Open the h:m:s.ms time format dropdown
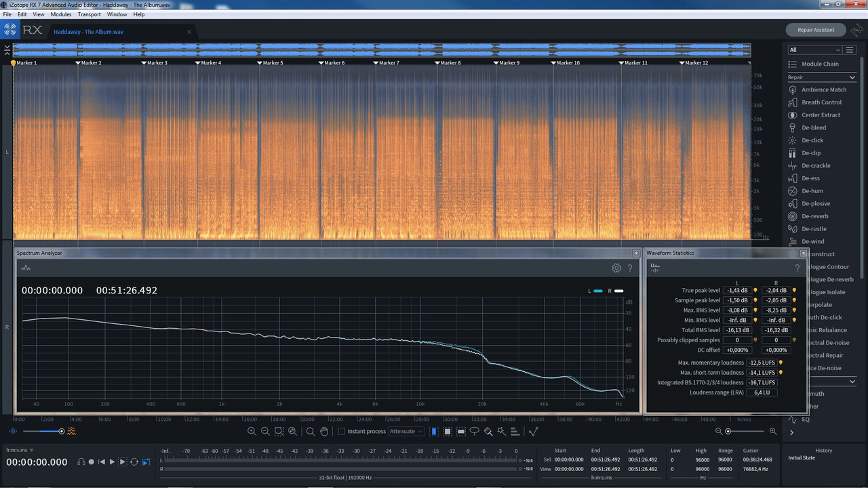 [20, 450]
